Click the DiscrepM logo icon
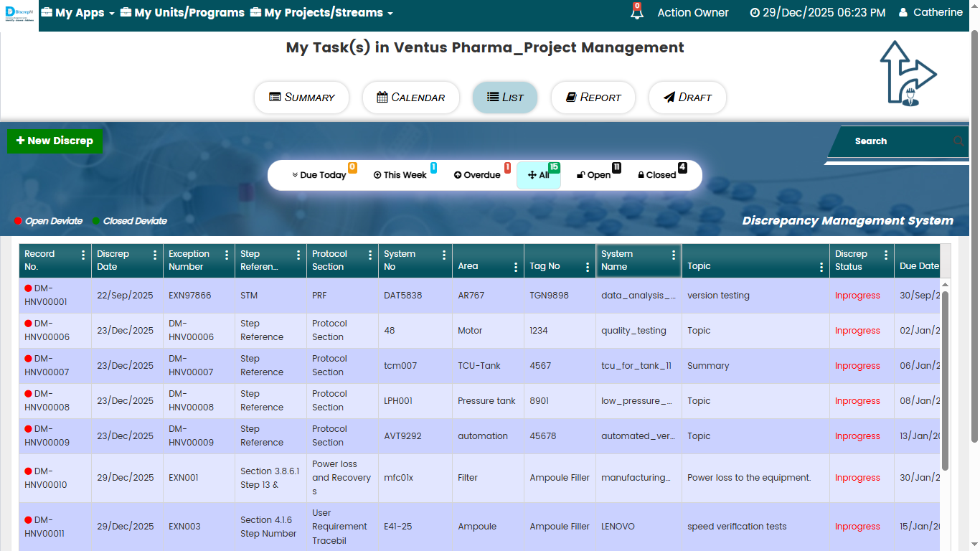This screenshot has height=551, width=980. pyautogui.click(x=19, y=15)
